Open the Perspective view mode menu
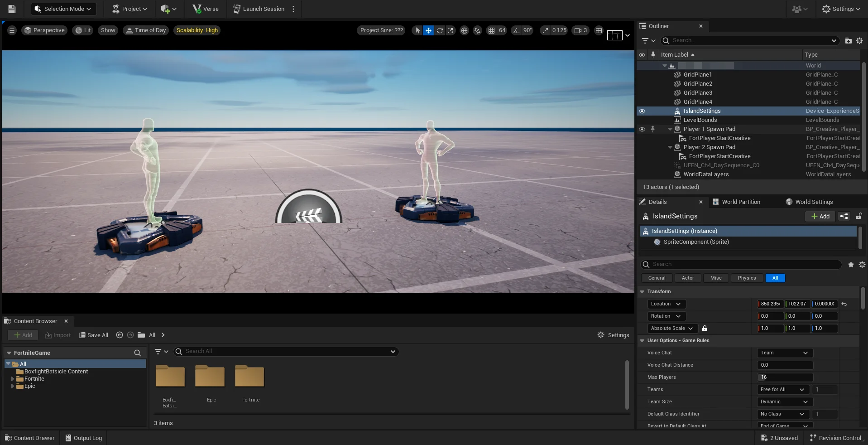The image size is (868, 445). click(x=44, y=30)
